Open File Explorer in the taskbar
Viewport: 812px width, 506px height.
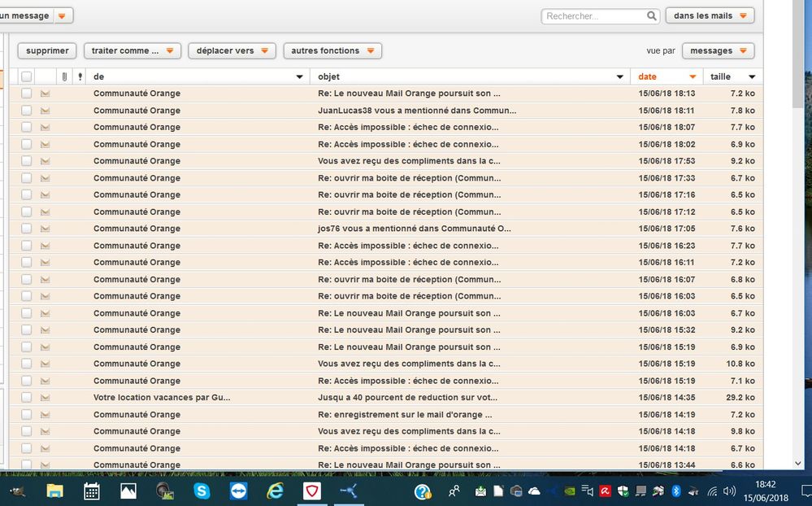[54, 491]
